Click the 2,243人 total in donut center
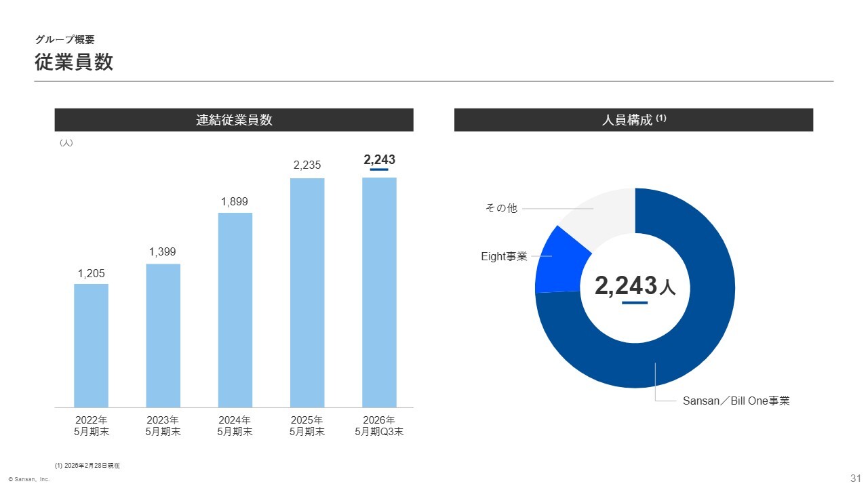 [x=635, y=286]
